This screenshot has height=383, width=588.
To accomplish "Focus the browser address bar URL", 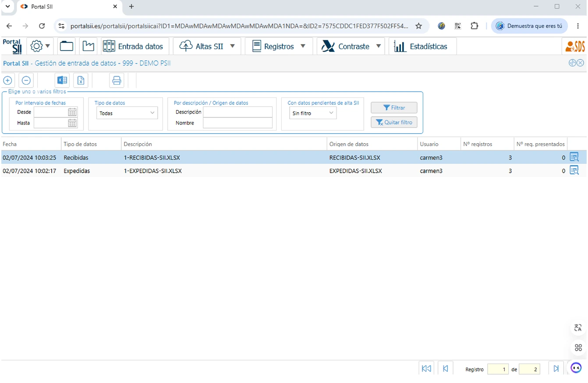I will [239, 26].
